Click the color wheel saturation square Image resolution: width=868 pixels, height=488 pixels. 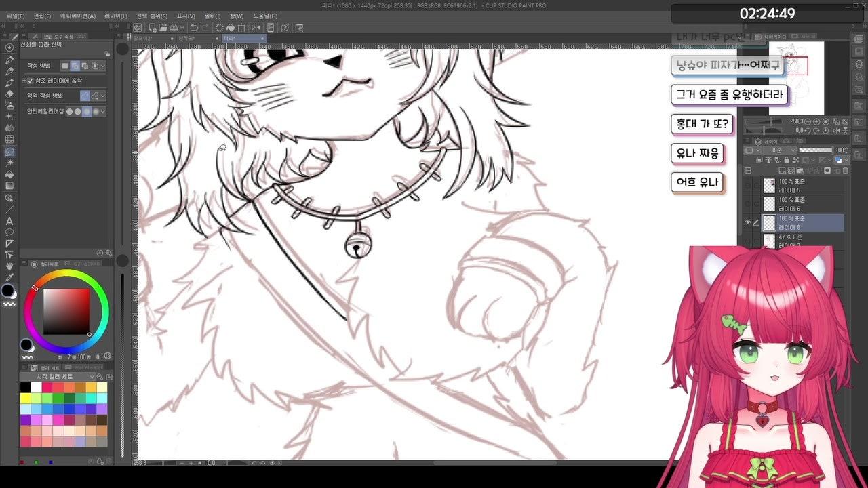(x=66, y=312)
